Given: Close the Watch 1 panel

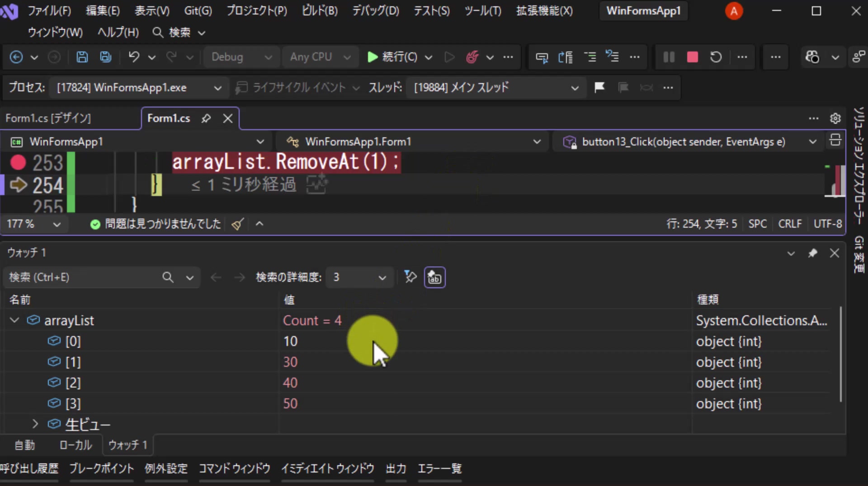Looking at the screenshot, I should pyautogui.click(x=835, y=253).
